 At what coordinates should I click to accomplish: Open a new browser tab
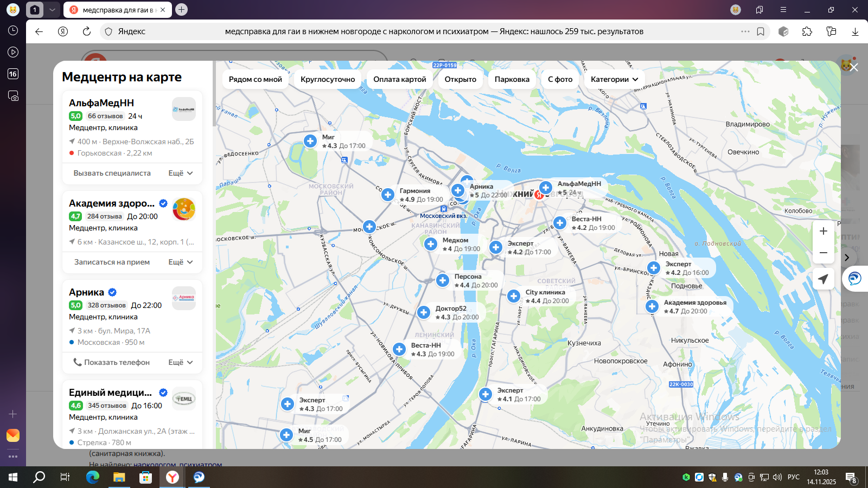[182, 10]
